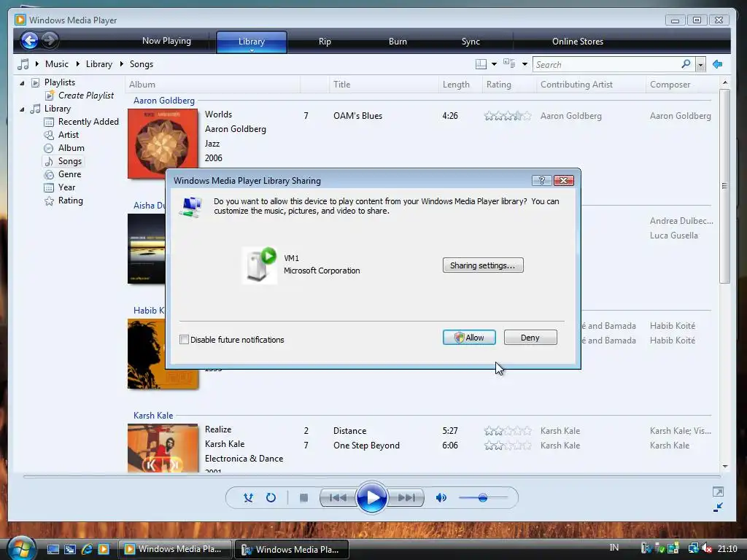Image resolution: width=747 pixels, height=560 pixels.
Task: Select the song One Step Beyond
Action: [x=366, y=446]
